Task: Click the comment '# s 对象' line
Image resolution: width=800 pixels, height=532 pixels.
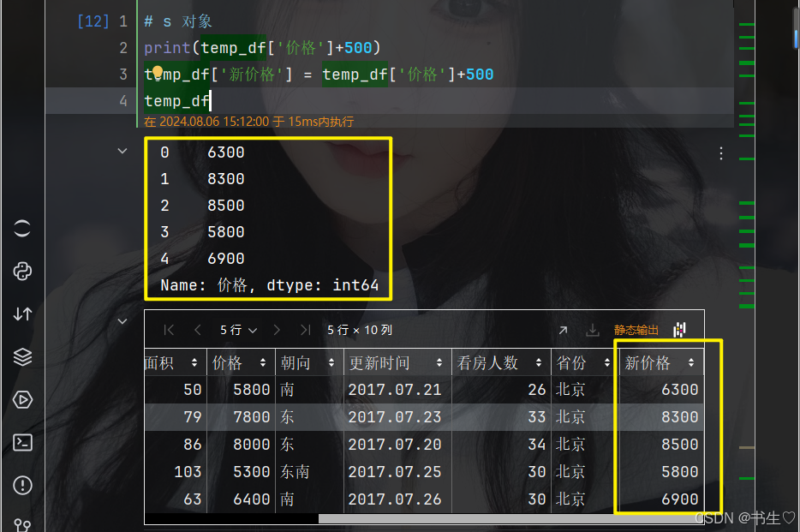Action: pyautogui.click(x=178, y=21)
